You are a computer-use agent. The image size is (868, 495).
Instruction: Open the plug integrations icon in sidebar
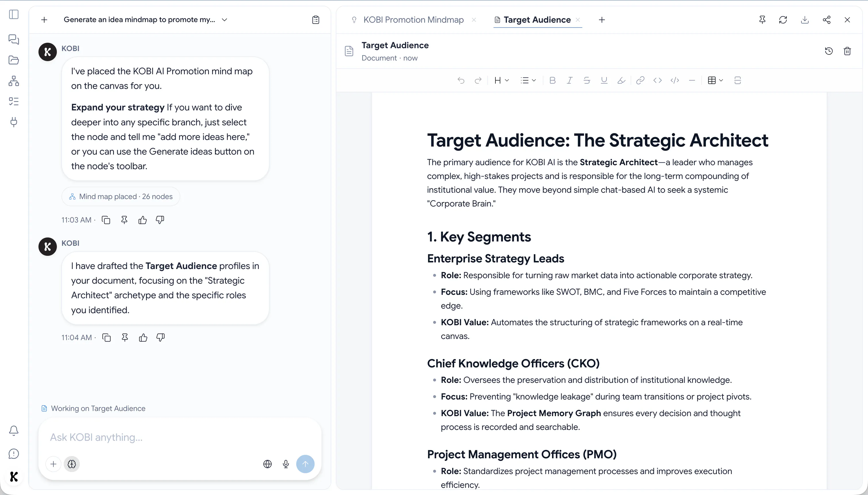[x=13, y=122]
